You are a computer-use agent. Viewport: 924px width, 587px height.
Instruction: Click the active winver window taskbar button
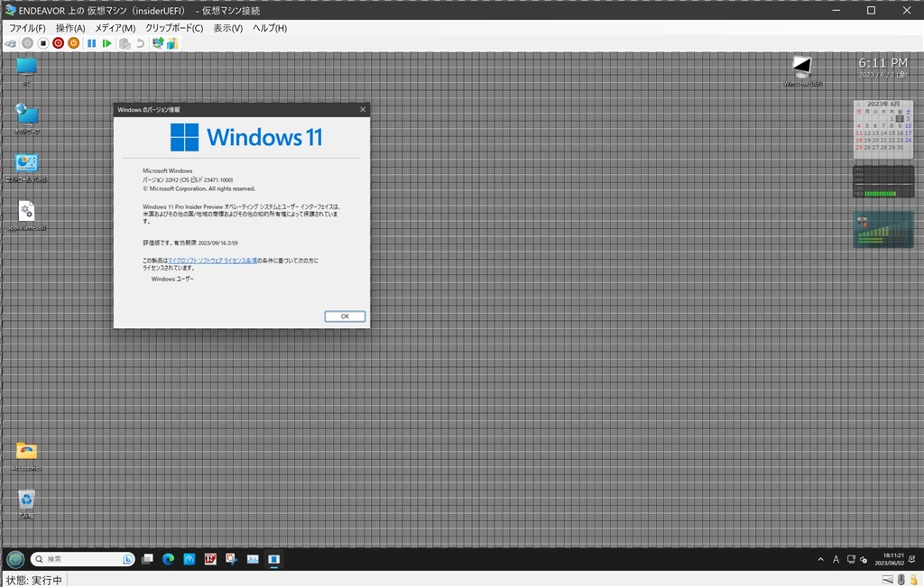(x=273, y=559)
